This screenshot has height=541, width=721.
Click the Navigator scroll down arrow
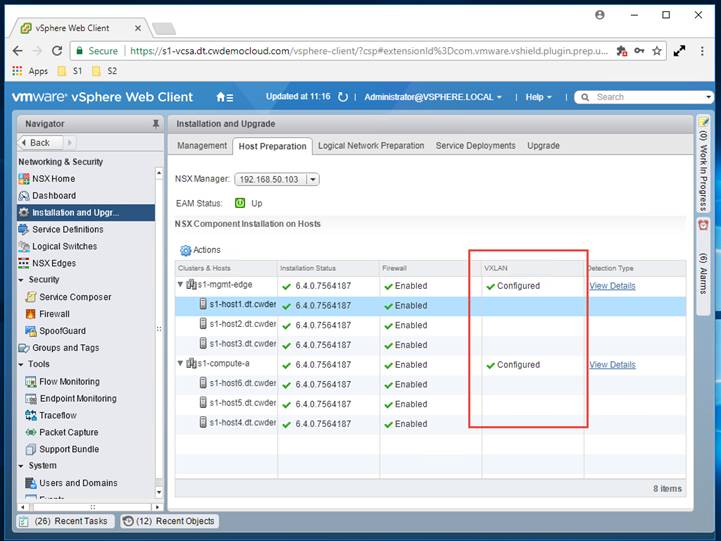click(x=159, y=492)
